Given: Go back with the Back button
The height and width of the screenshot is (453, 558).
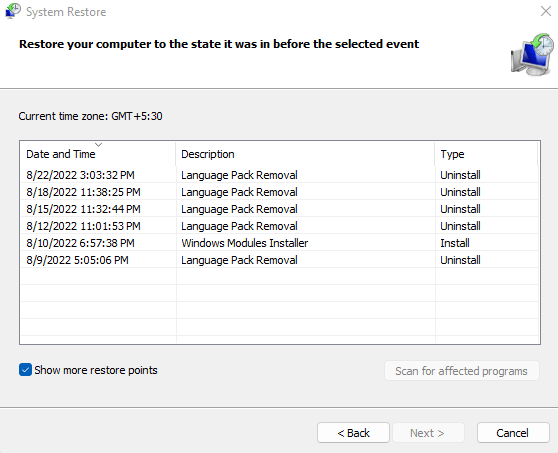Looking at the screenshot, I should tap(353, 433).
